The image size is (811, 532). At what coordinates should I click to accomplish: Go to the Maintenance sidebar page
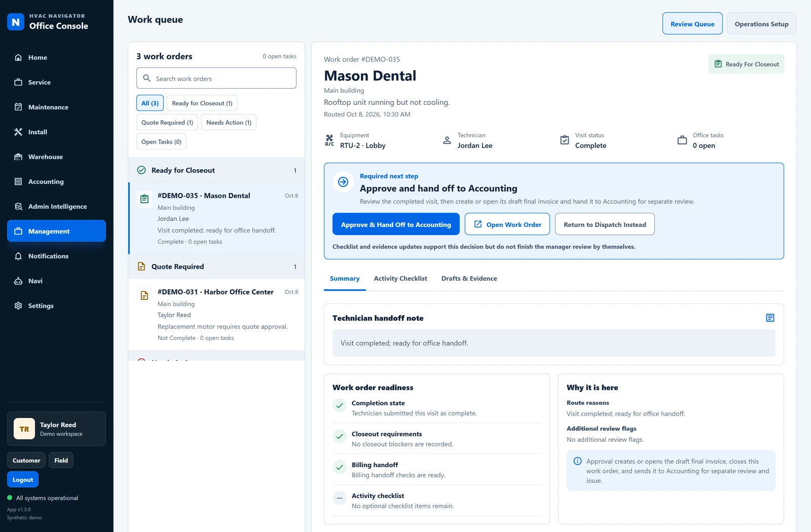click(56, 107)
